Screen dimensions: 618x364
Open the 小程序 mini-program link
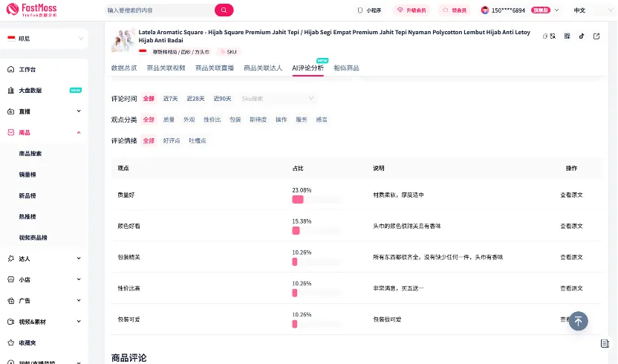coord(369,10)
